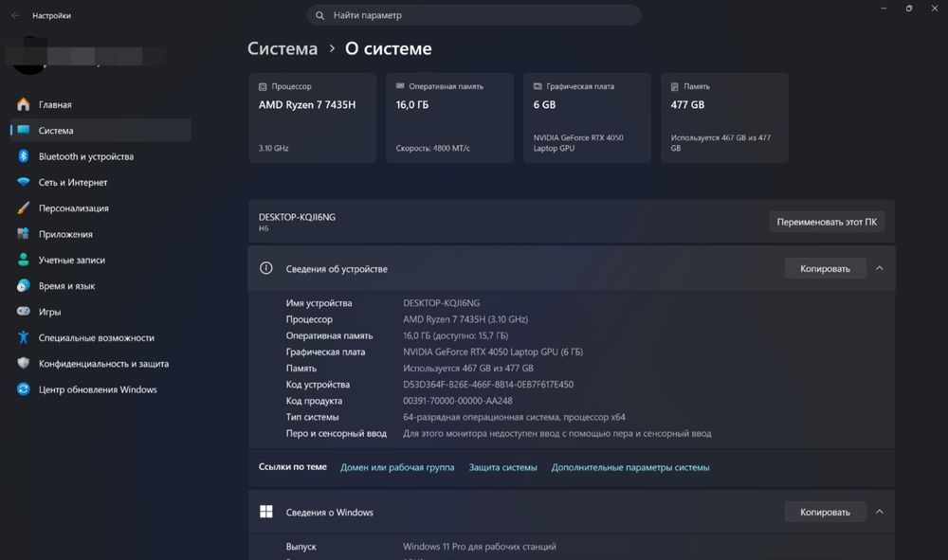948x560 pixels.
Task: Open Центр обновления Windows
Action: point(100,389)
